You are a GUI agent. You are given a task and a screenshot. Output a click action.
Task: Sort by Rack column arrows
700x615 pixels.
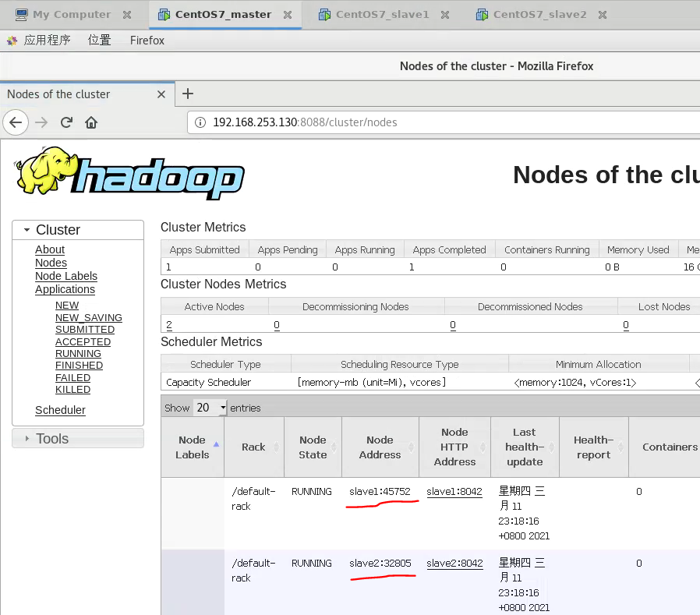click(x=277, y=447)
